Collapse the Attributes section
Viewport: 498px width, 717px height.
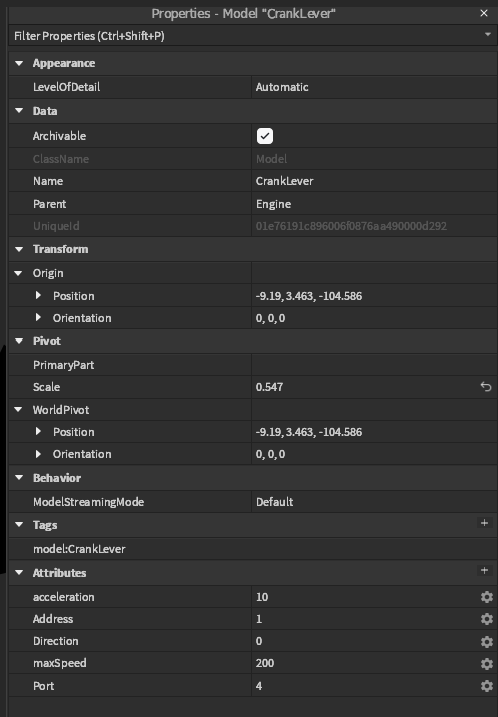coord(19,573)
